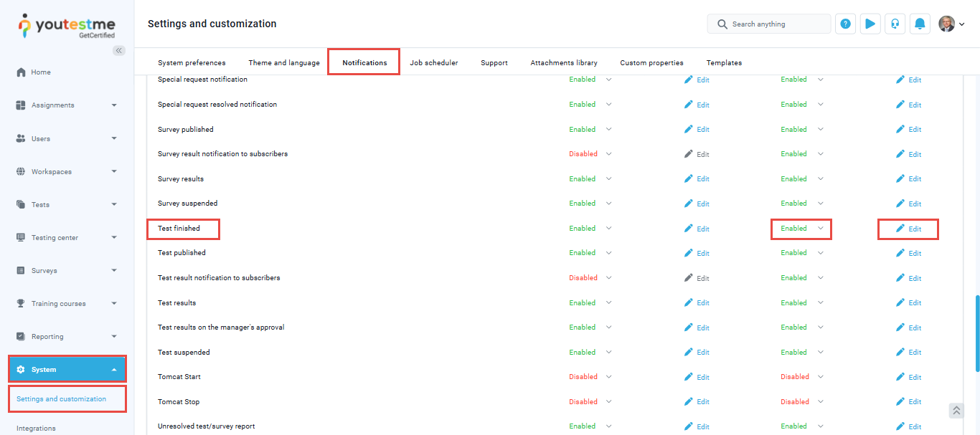Click the video tutorial play icon
Image resolution: width=980 pixels, height=435 pixels.
point(870,24)
